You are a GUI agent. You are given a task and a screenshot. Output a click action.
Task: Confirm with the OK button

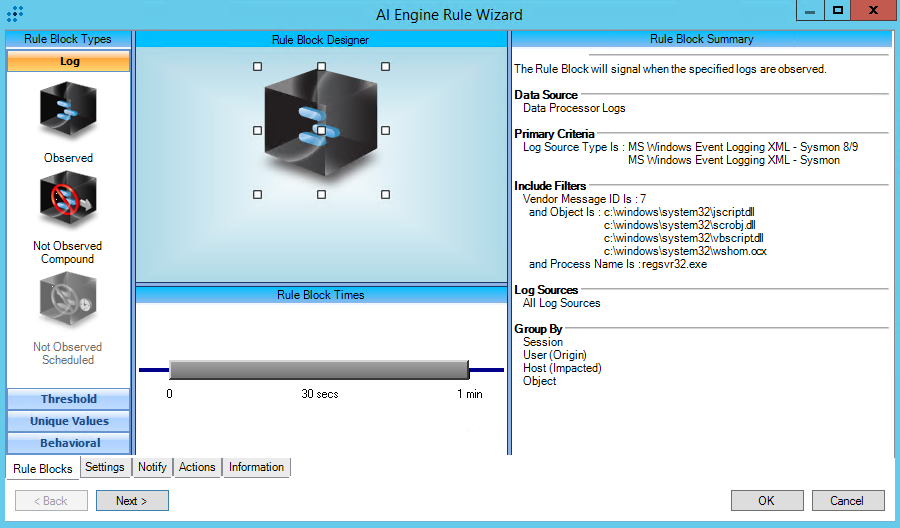tap(766, 501)
